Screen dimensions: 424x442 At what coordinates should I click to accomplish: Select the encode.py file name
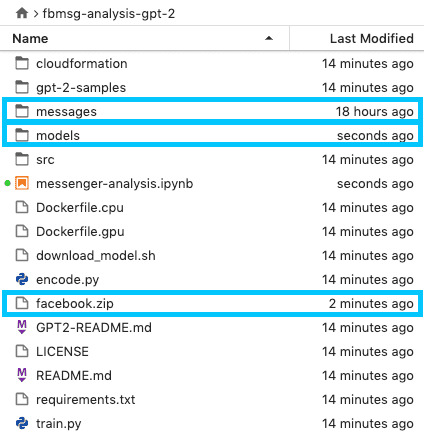click(x=67, y=280)
